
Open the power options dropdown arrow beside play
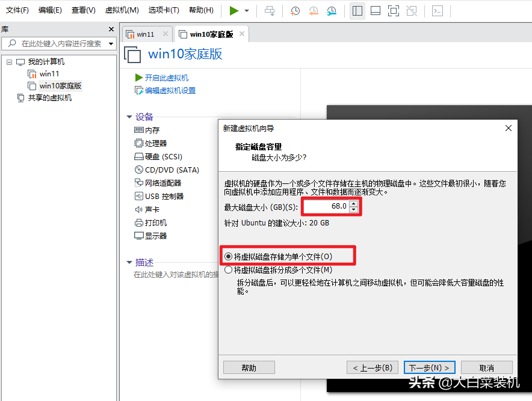[x=247, y=11]
